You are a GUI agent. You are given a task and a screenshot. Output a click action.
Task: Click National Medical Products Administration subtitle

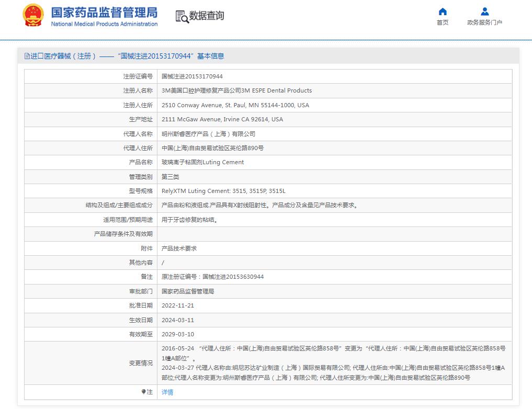coord(104,24)
